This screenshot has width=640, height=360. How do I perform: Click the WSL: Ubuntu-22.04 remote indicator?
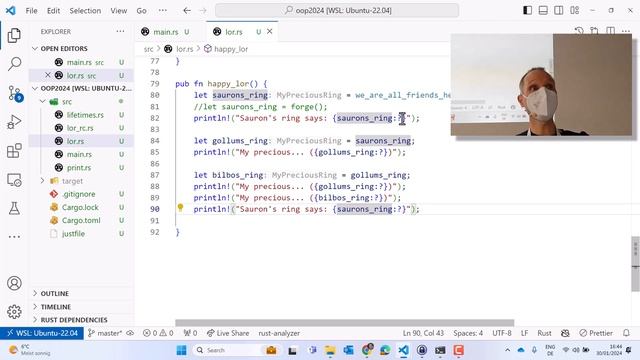pyautogui.click(x=42, y=333)
